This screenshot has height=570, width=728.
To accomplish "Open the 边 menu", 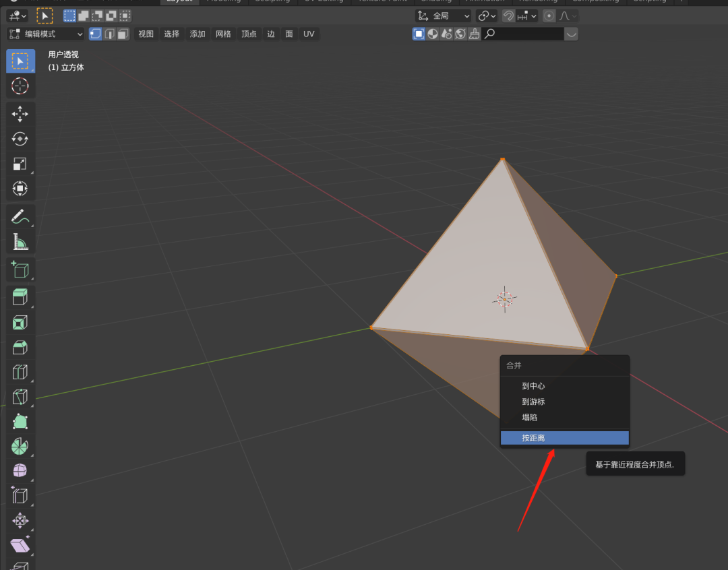I will click(x=271, y=34).
